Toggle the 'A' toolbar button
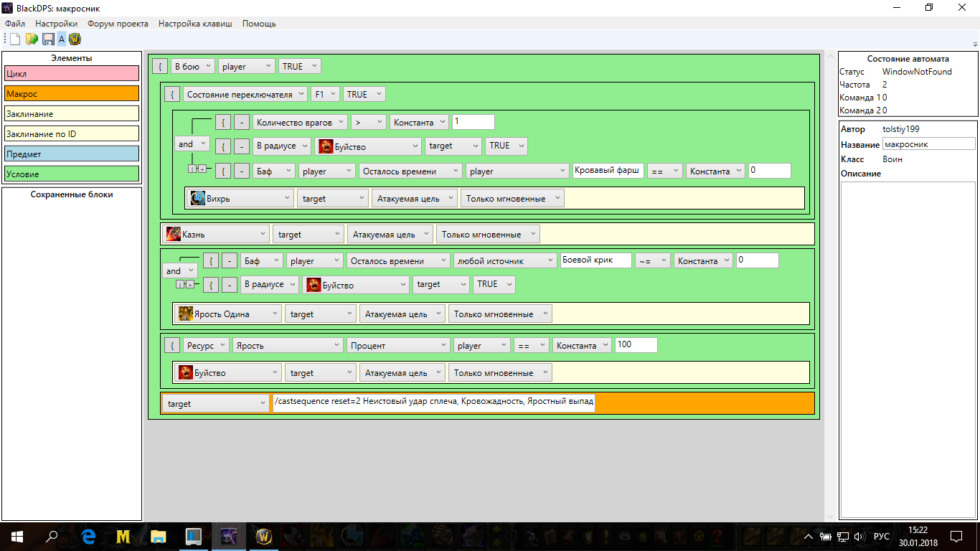Image resolution: width=980 pixels, height=551 pixels. 62,39
